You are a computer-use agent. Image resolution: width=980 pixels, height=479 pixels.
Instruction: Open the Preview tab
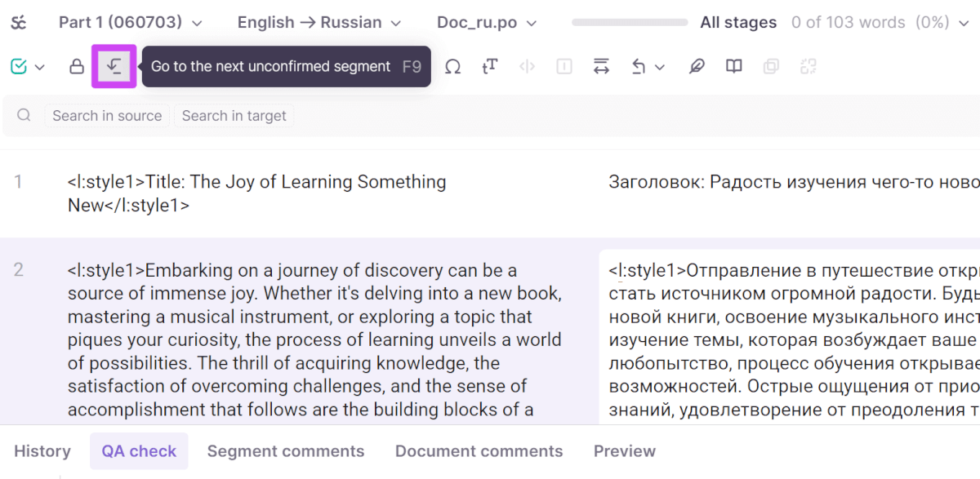pos(625,451)
